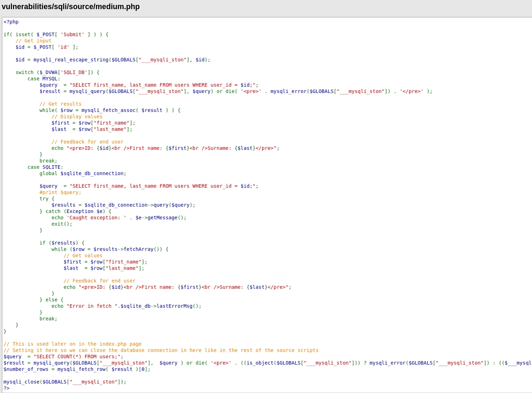Click the '#print $query;' commented line
Image resolution: width=532 pixels, height=393 pixels.
coord(60,192)
